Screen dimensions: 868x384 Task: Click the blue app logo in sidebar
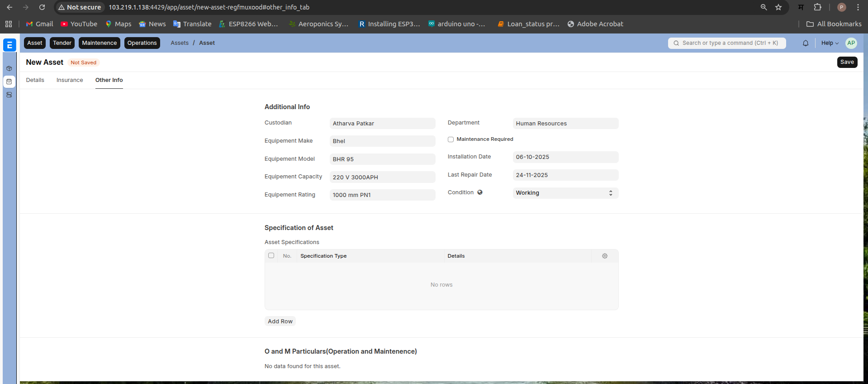9,45
